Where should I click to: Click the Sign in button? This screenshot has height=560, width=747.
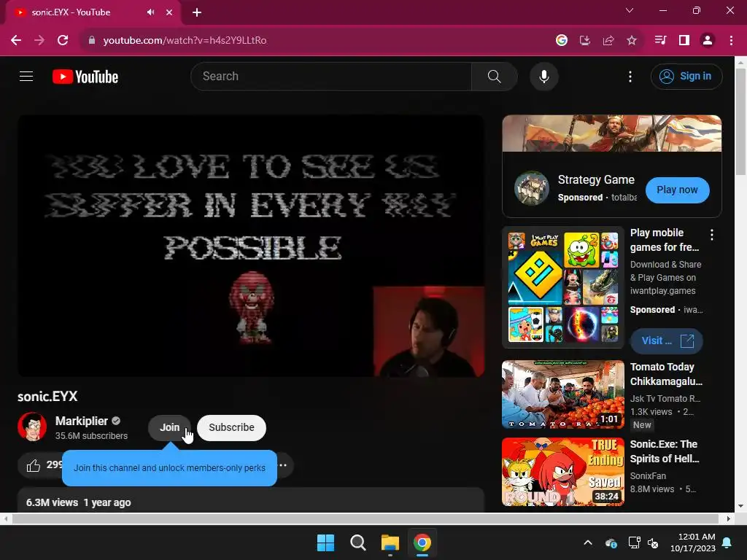(x=686, y=76)
